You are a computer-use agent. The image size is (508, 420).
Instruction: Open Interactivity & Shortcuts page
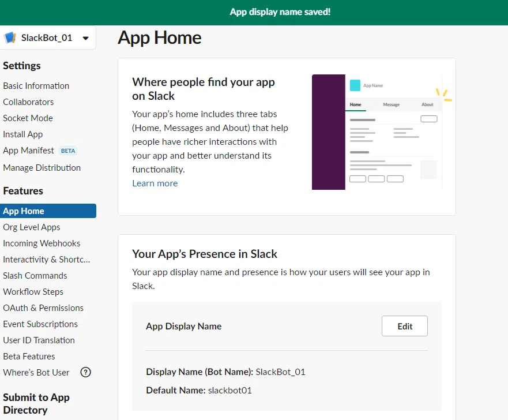coord(46,260)
